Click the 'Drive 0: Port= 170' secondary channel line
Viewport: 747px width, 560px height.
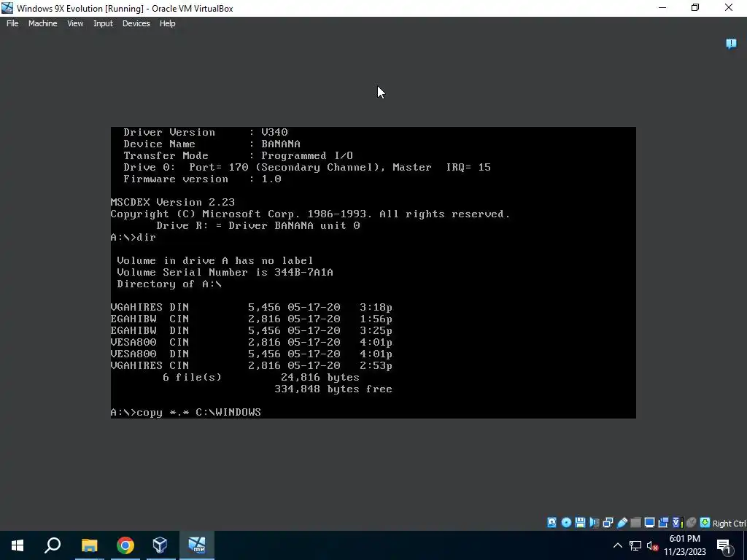click(307, 167)
